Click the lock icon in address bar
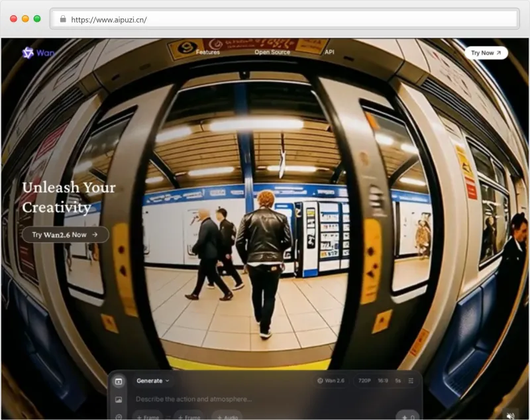Screen dimensions: 530x420 [63, 19]
